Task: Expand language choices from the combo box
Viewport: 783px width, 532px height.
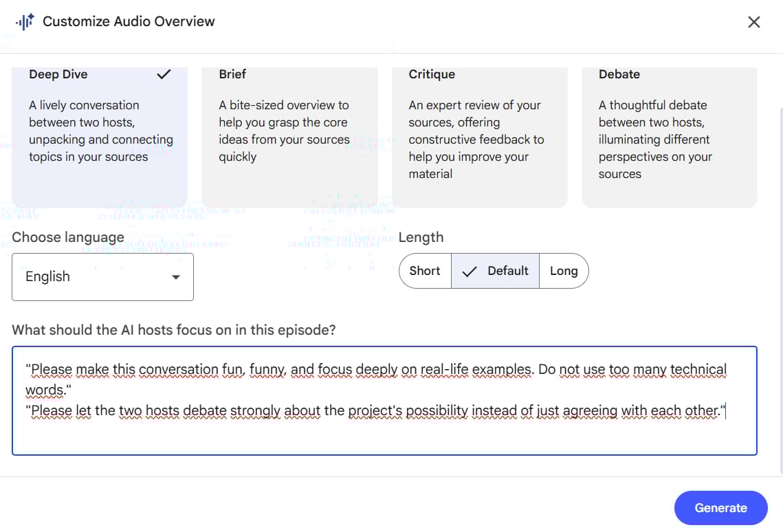Action: click(x=102, y=277)
